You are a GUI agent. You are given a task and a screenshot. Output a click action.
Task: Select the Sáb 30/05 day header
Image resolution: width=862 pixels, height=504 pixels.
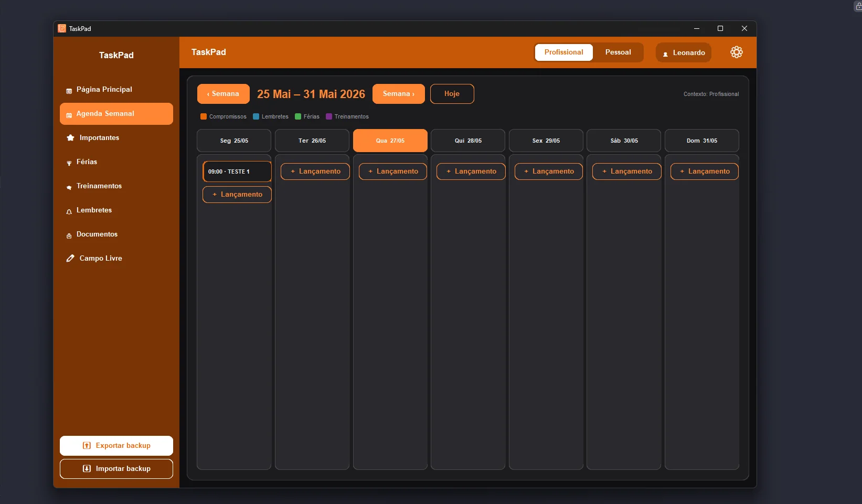pyautogui.click(x=624, y=141)
